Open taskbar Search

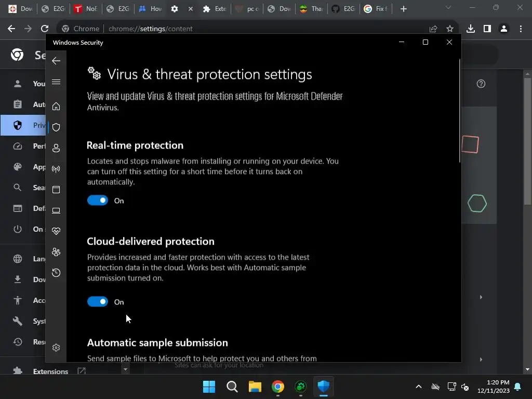232,387
